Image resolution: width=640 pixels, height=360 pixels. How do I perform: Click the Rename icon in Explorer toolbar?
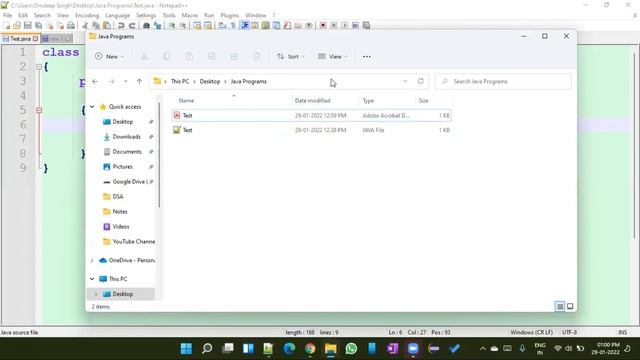(211, 56)
